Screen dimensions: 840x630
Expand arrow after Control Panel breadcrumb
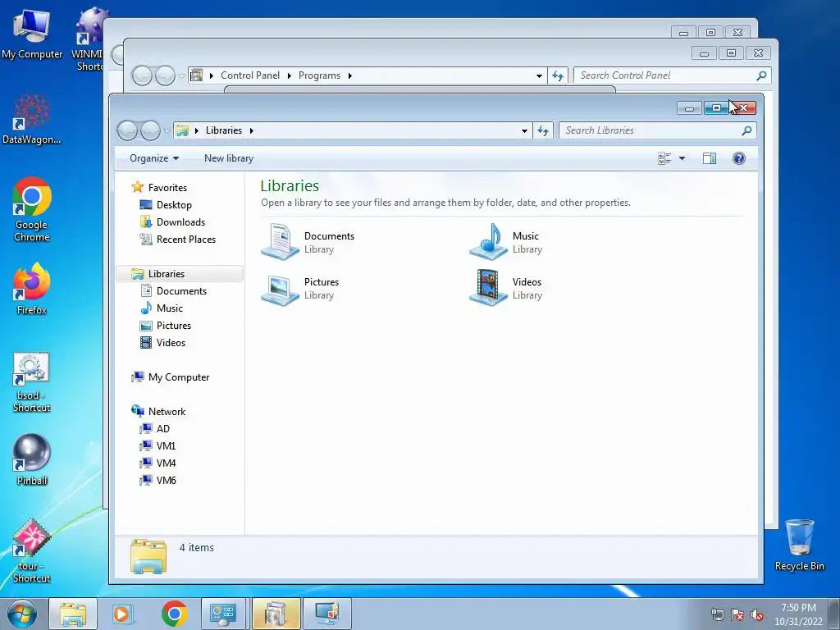290,75
